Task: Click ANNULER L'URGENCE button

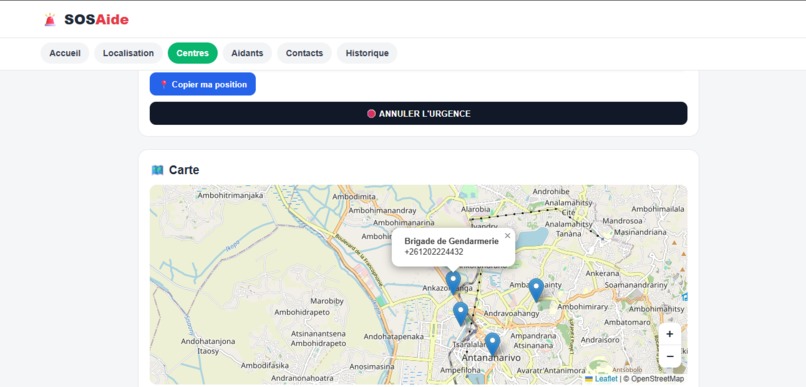Action: click(x=418, y=114)
